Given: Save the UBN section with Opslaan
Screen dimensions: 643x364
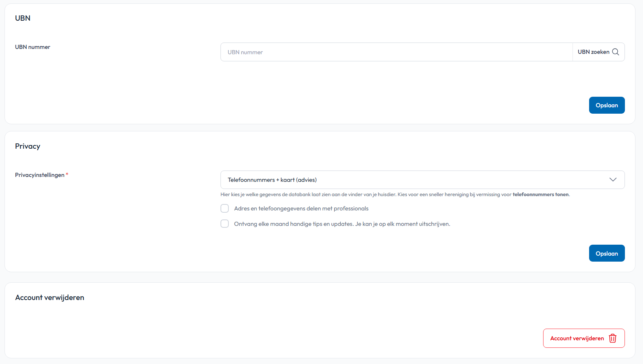Looking at the screenshot, I should coord(607,105).
